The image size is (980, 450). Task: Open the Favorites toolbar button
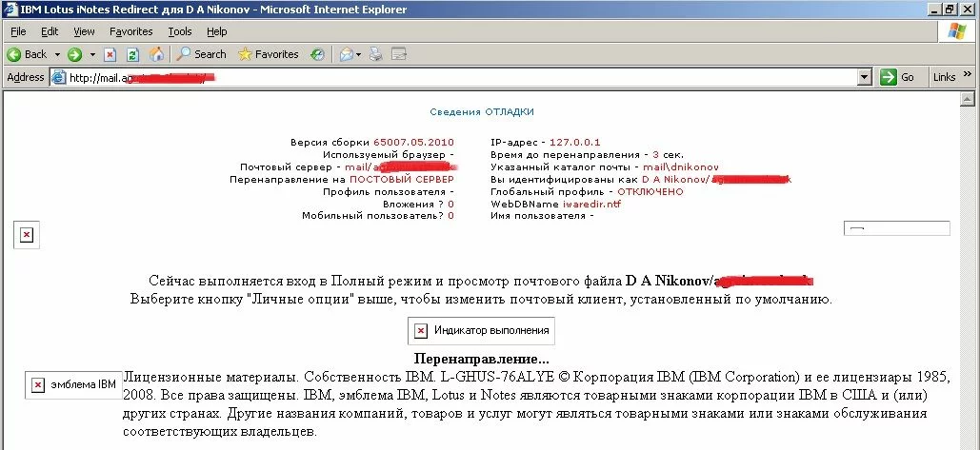click(x=268, y=54)
